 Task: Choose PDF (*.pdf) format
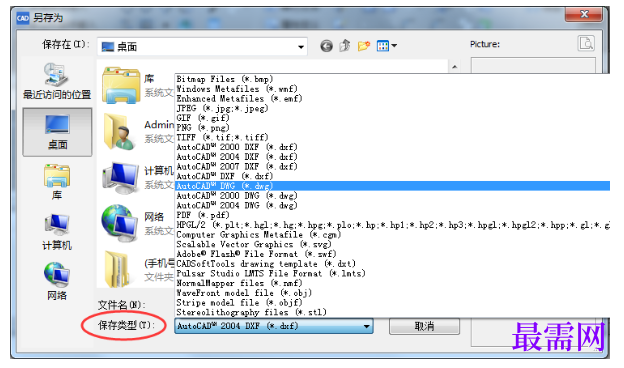[203, 215]
